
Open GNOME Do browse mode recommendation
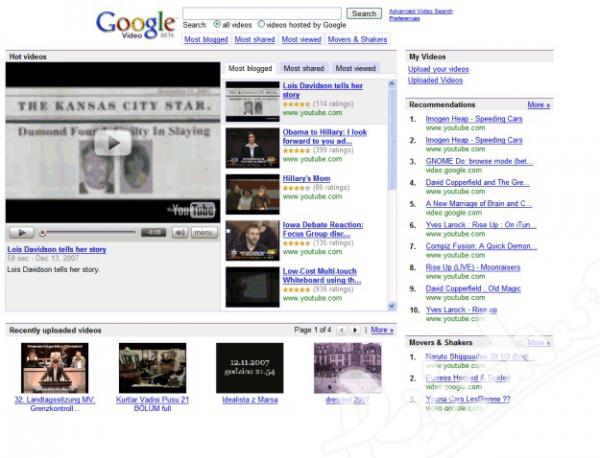pos(479,161)
